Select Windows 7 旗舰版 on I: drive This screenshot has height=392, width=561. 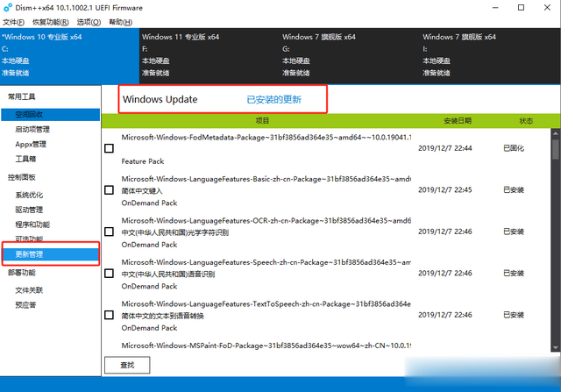click(490, 56)
